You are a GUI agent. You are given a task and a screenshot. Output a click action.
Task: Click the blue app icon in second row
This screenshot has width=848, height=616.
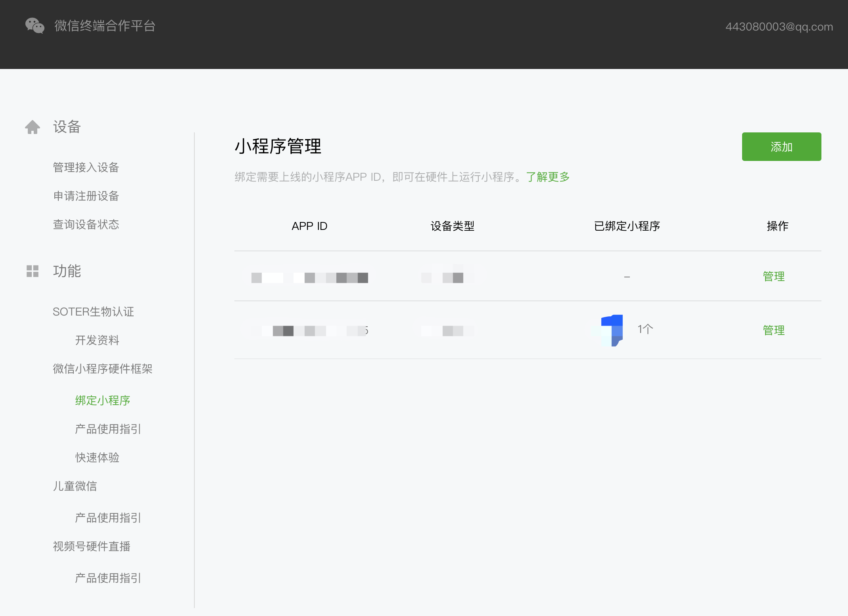coord(611,329)
